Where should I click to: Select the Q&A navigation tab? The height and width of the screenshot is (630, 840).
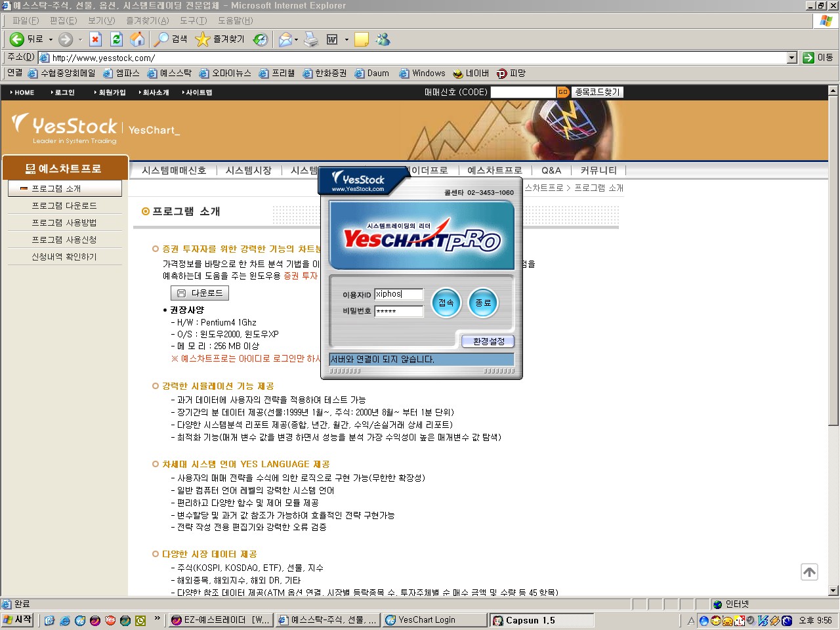coord(551,171)
